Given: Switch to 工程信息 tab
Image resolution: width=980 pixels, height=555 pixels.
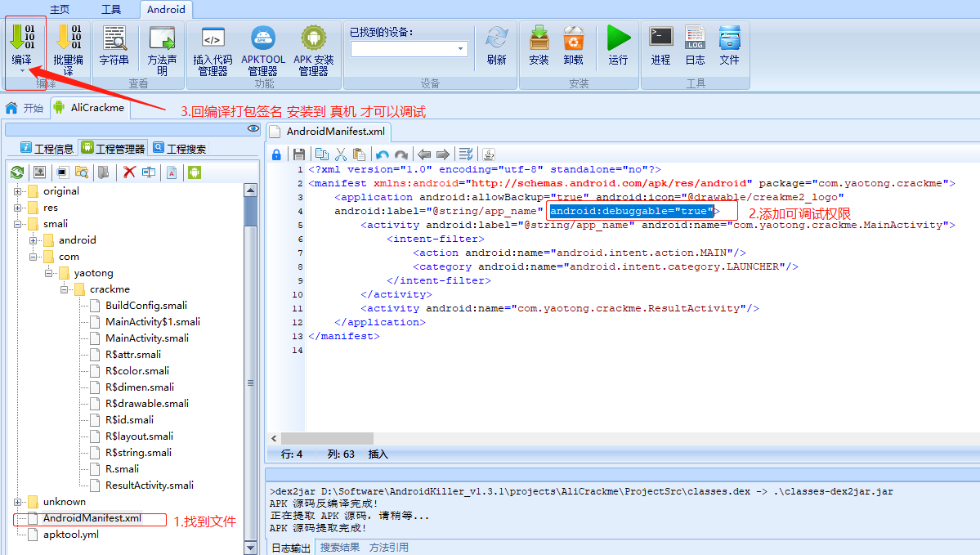Looking at the screenshot, I should coord(47,148).
